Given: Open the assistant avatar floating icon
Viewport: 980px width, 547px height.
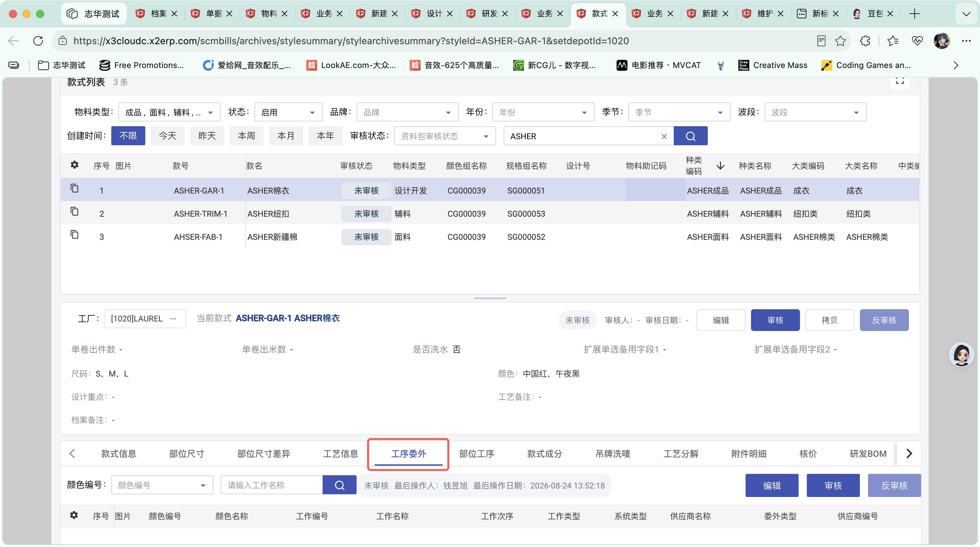Looking at the screenshot, I should (961, 354).
